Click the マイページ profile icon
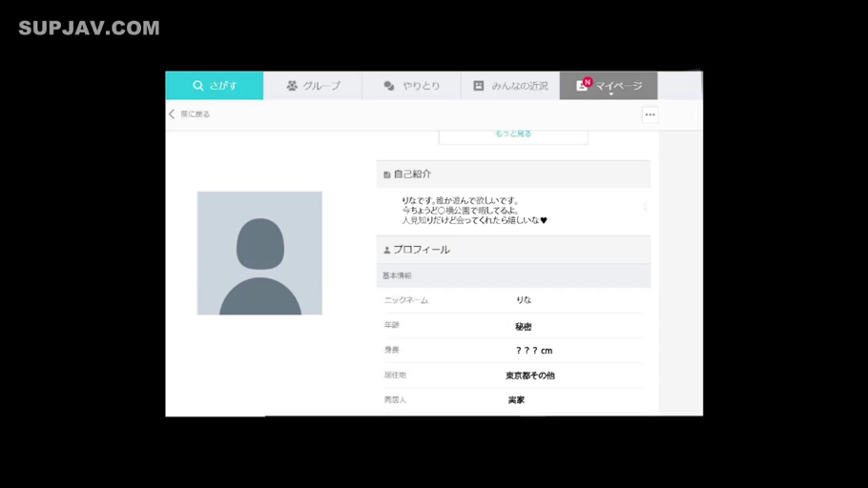This screenshot has width=868, height=488. 581,86
